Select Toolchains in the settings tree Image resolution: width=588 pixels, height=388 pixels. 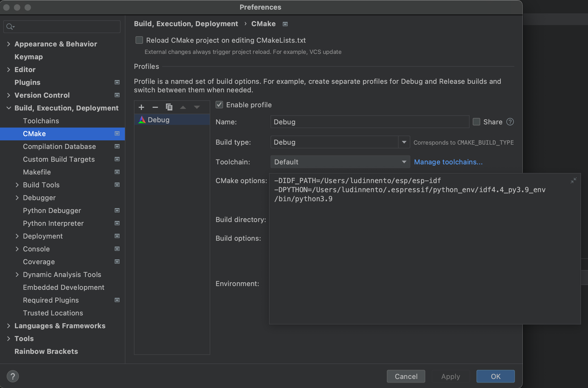pos(41,121)
